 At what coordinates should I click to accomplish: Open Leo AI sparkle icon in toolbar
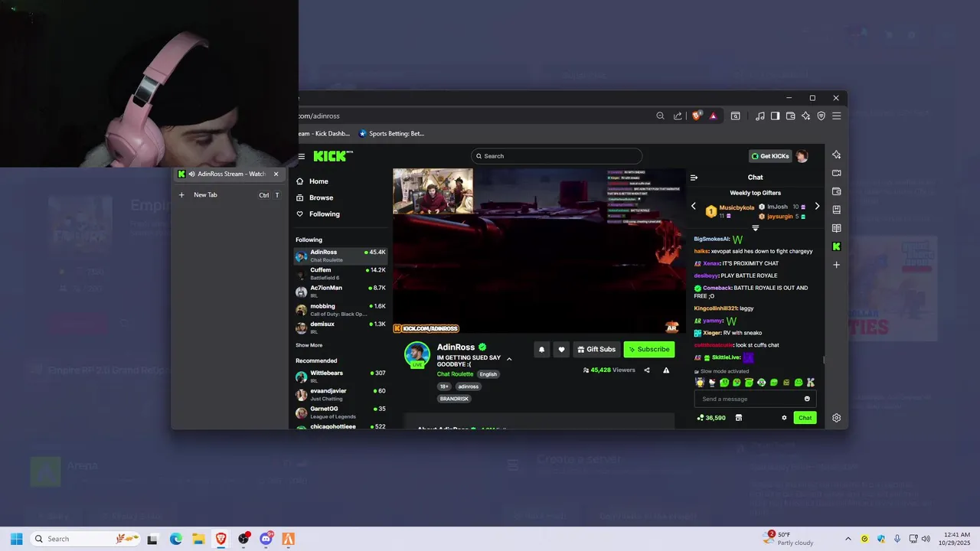click(806, 116)
